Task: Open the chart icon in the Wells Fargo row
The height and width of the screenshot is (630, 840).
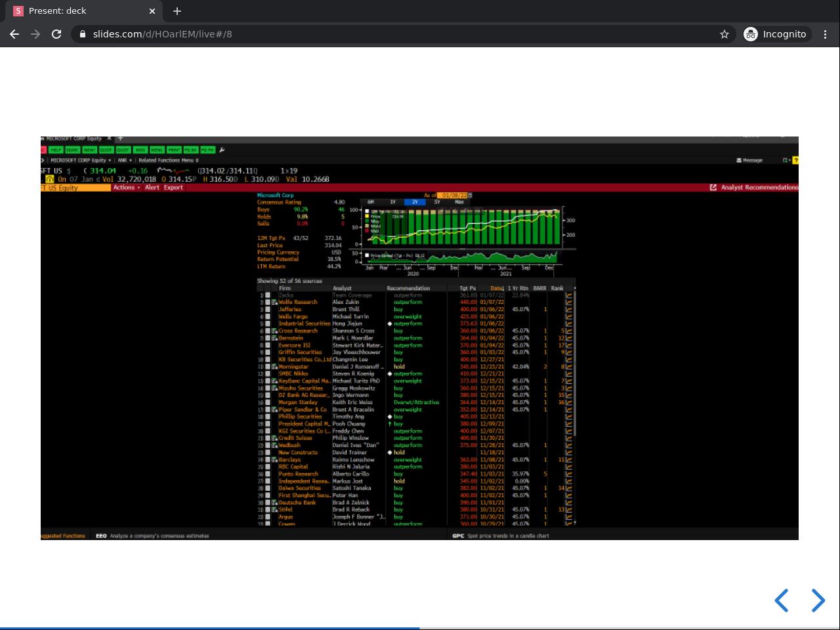Action: click(x=569, y=317)
